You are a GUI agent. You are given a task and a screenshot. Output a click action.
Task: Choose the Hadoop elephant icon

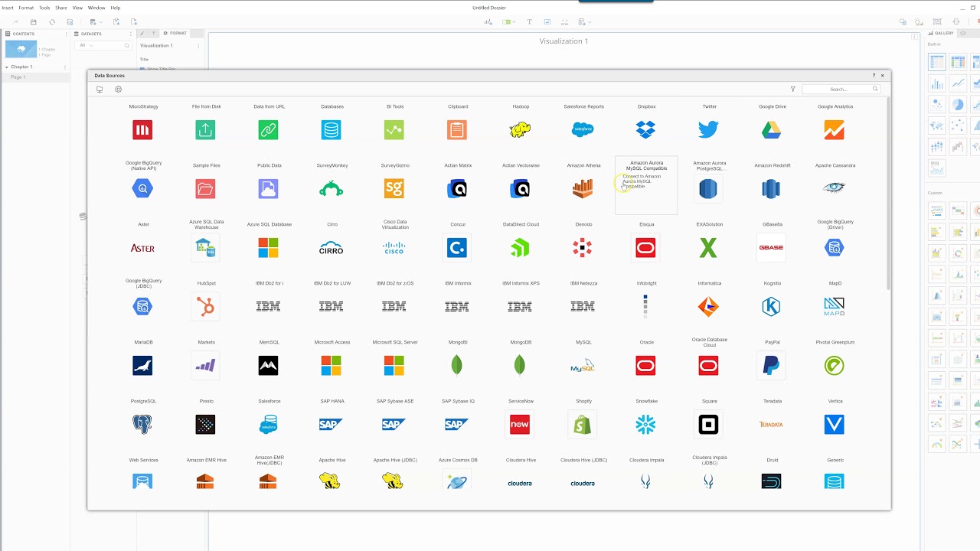click(x=520, y=130)
